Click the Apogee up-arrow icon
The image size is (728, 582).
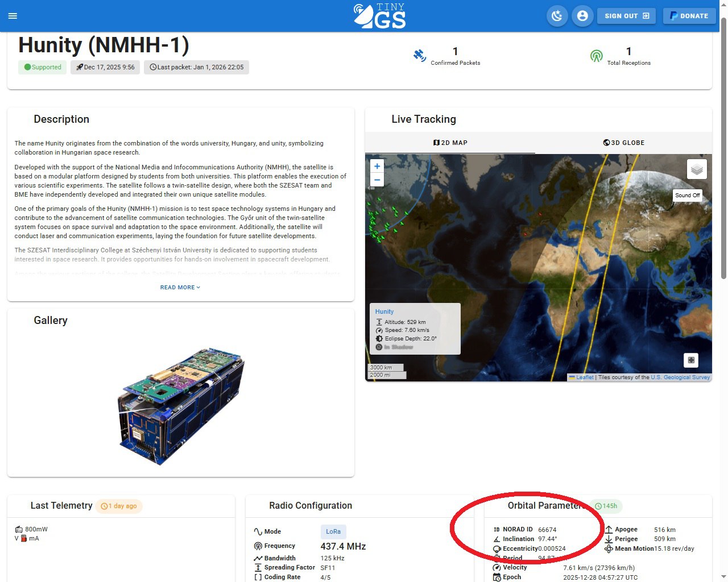point(609,530)
